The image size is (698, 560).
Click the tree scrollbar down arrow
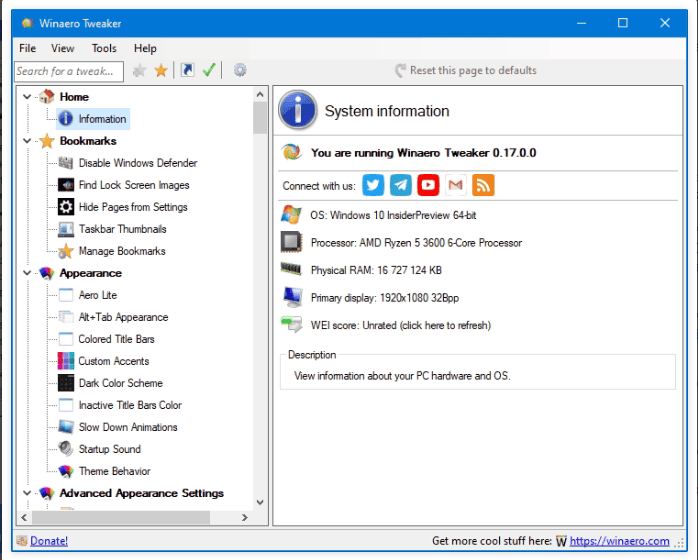point(260,503)
